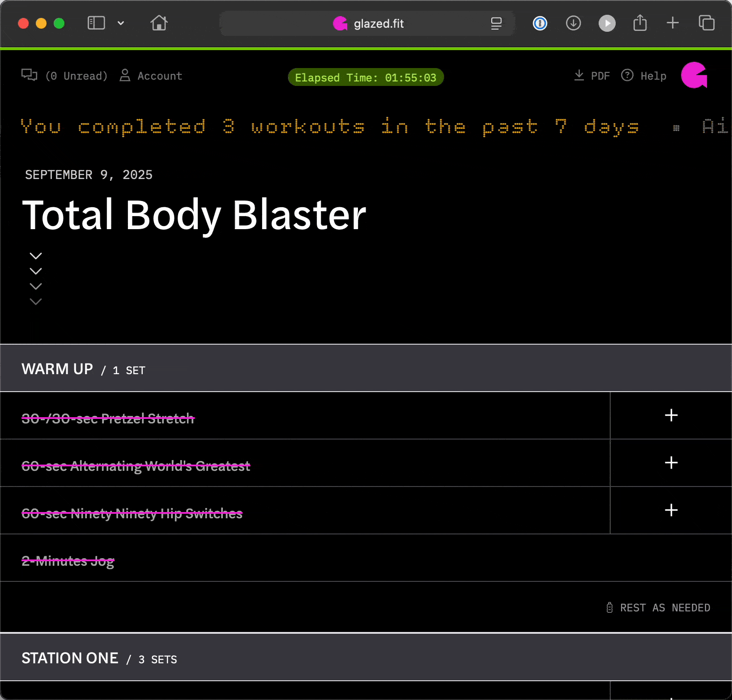Show Safari downloads
Viewport: 732px width, 700px height.
573,23
